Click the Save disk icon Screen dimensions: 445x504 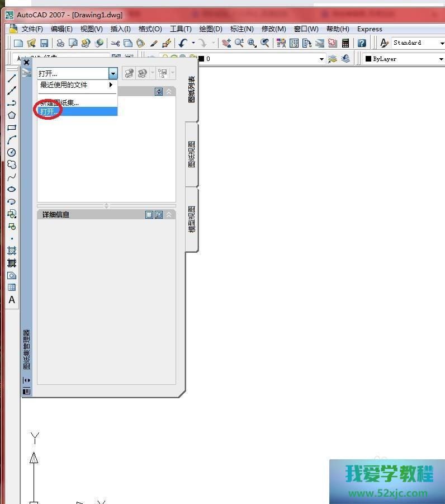pos(44,43)
